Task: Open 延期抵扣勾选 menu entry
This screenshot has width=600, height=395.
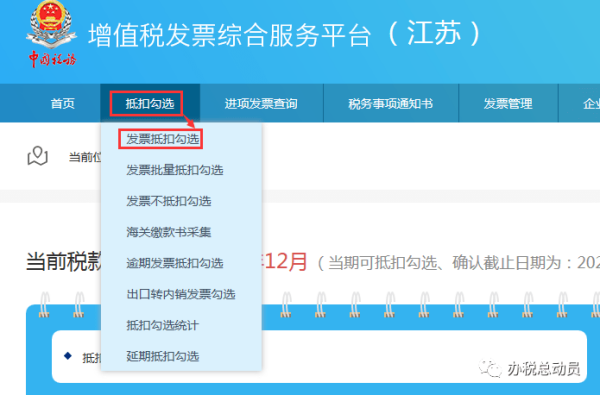Action: 163,356
